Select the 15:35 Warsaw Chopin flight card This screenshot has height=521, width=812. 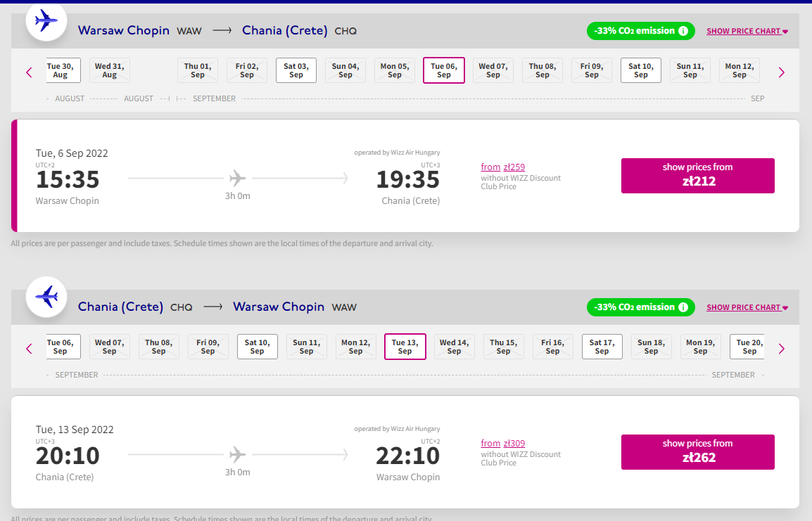pyautogui.click(x=405, y=176)
